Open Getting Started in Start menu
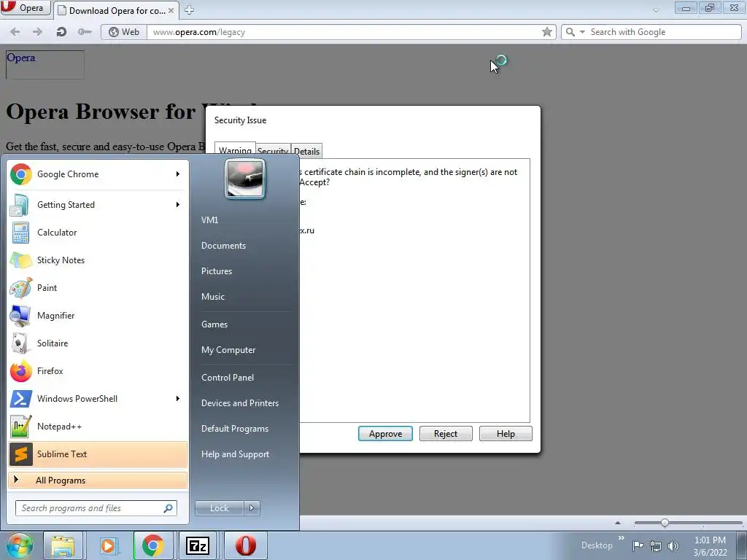 click(98, 205)
